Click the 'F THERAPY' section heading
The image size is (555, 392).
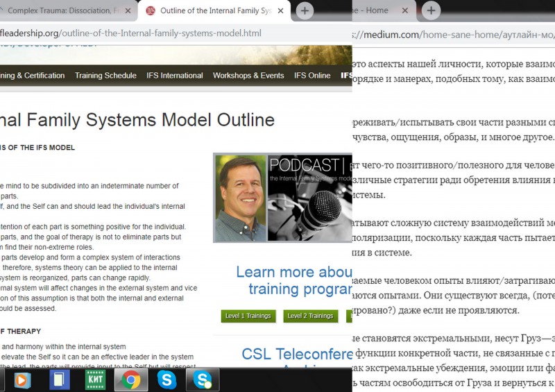(x=21, y=332)
